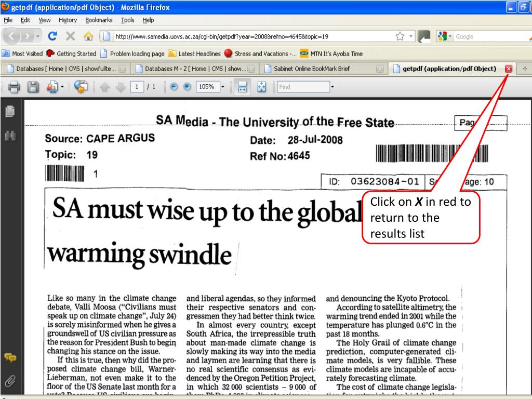532x399 pixels.
Task: Open the Find options dropdown arrow
Action: click(x=332, y=87)
